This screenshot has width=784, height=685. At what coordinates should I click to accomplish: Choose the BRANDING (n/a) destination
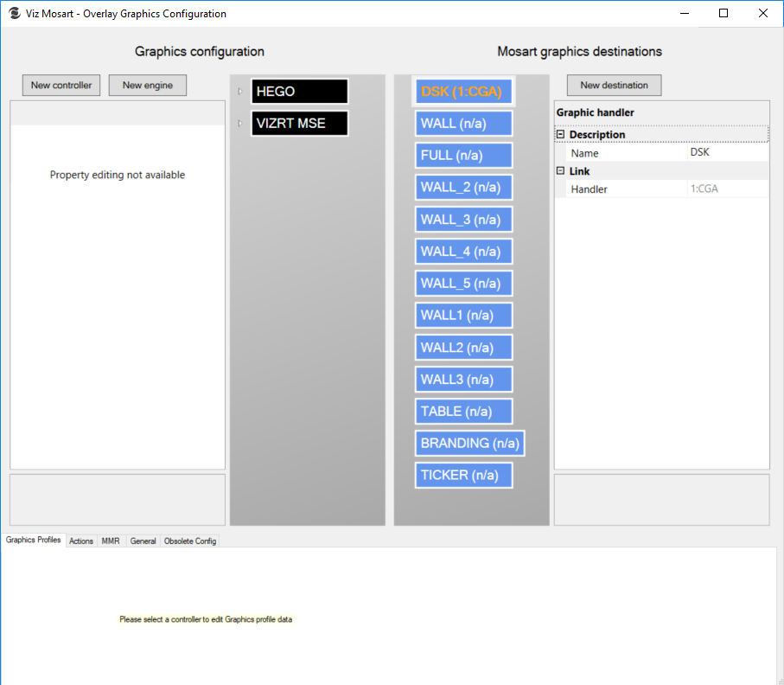469,443
